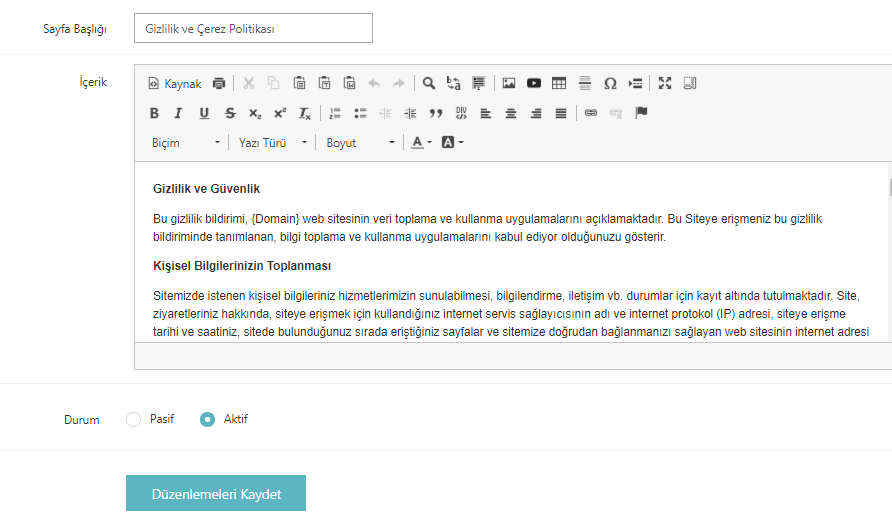The image size is (892, 512).
Task: Apply Block Quote icon
Action: (x=436, y=113)
